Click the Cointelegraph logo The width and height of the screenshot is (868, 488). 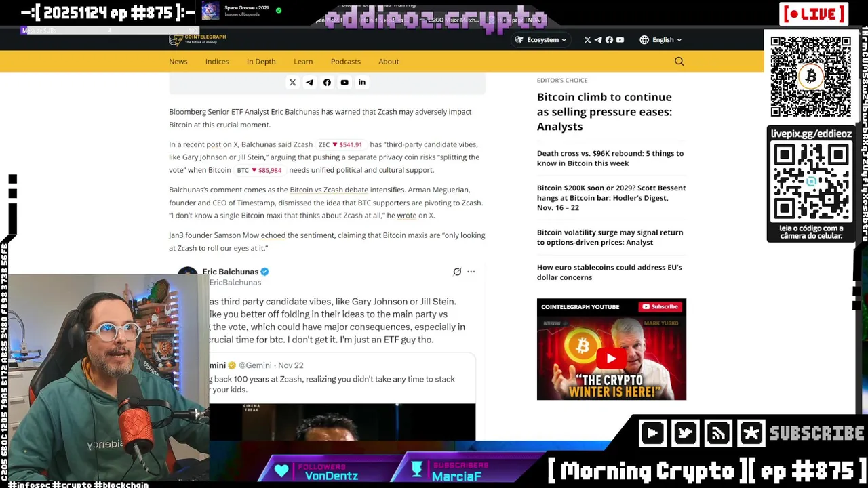point(197,39)
